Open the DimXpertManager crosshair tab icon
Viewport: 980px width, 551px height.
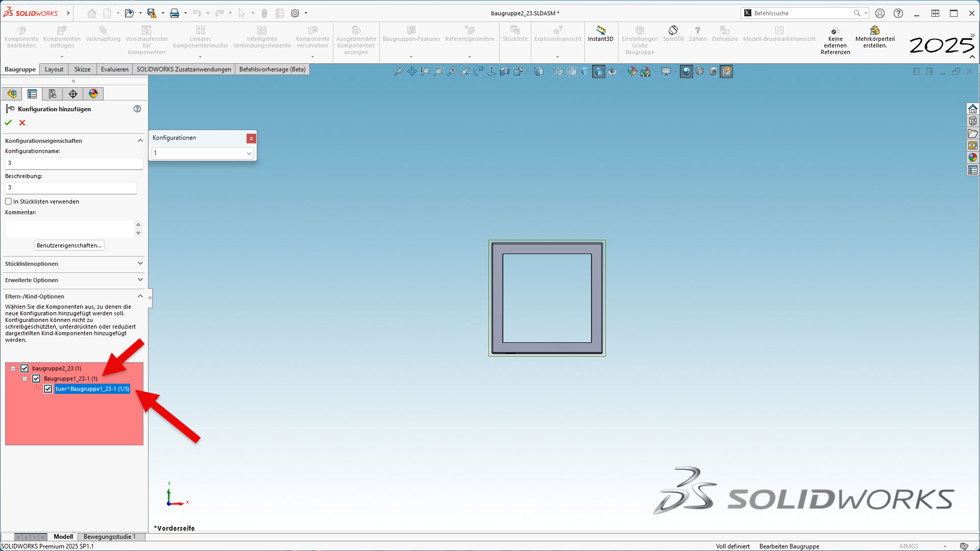(x=73, y=93)
